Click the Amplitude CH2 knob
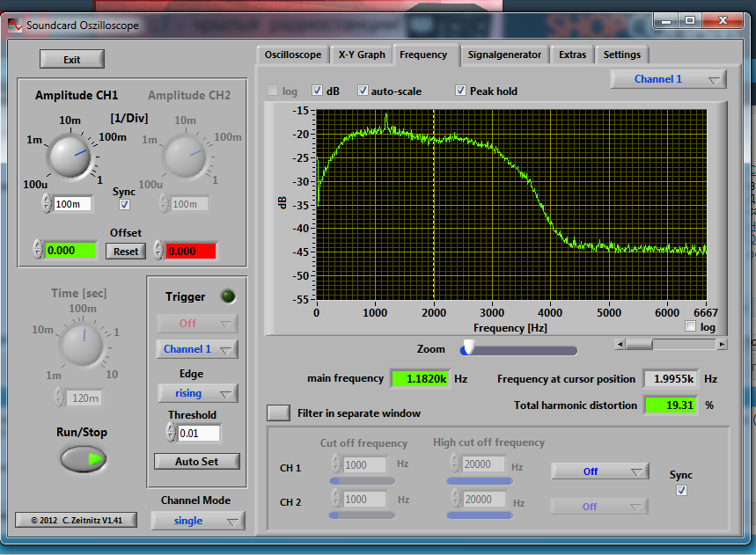 tap(186, 157)
